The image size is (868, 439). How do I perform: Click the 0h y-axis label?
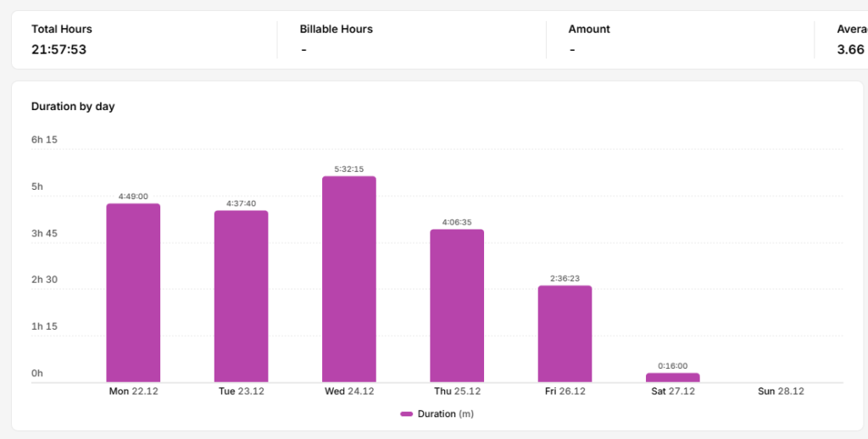[37, 373]
